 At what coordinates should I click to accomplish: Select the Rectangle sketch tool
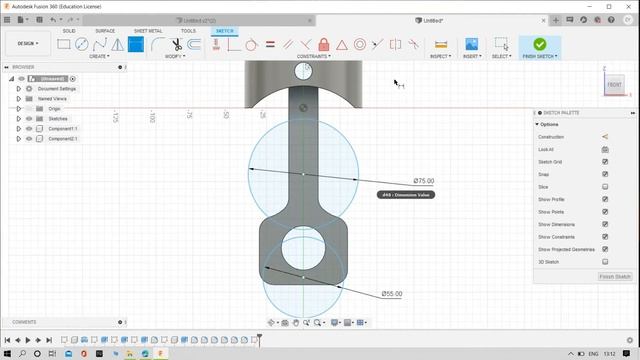tap(64, 44)
